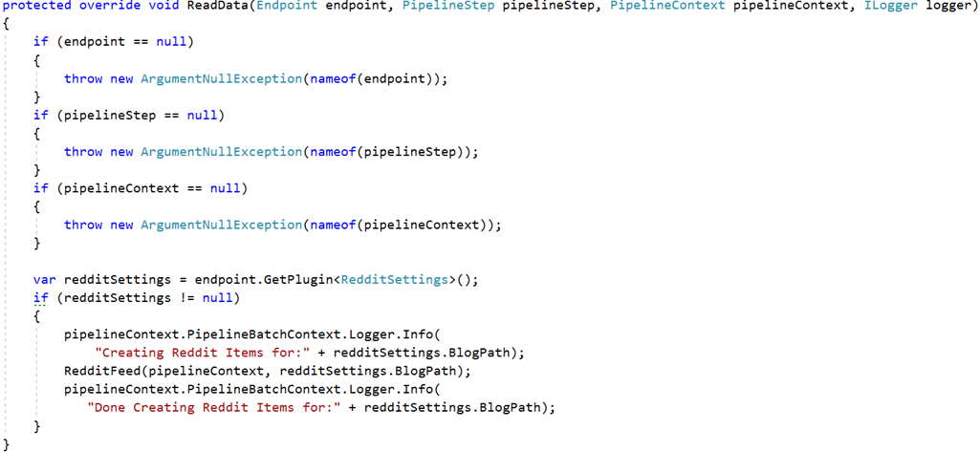
Task: Click the "Creating Reddit Items for:" string
Action: click(x=202, y=352)
